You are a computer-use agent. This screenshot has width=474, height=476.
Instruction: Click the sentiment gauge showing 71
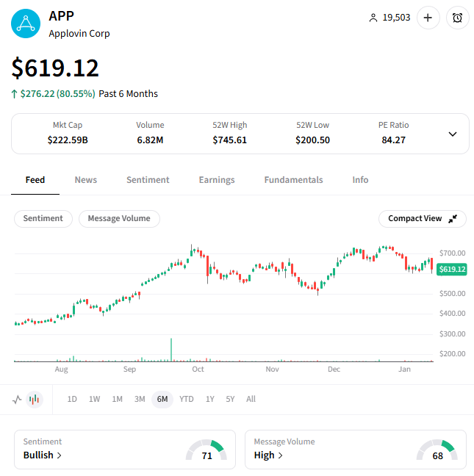(207, 450)
